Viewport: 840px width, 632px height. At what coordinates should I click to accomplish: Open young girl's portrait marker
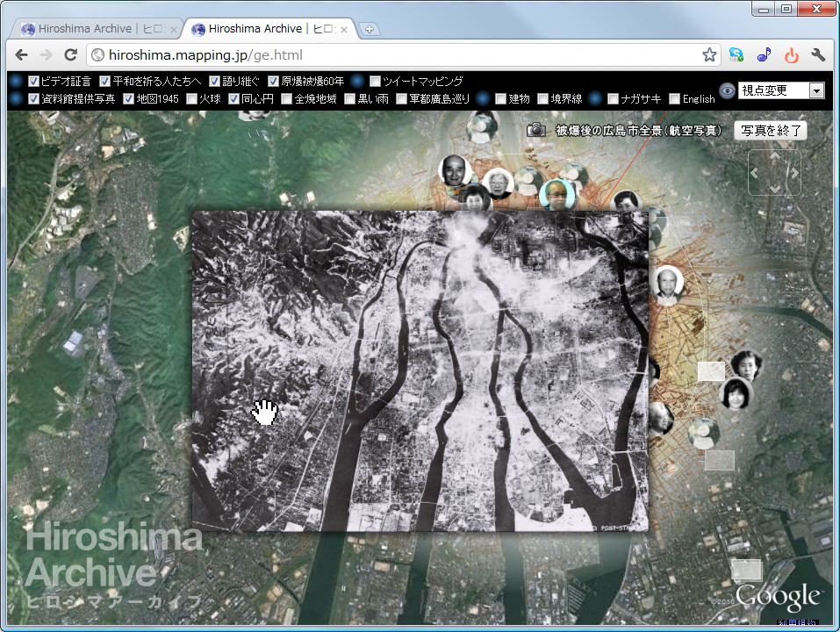coord(736,393)
